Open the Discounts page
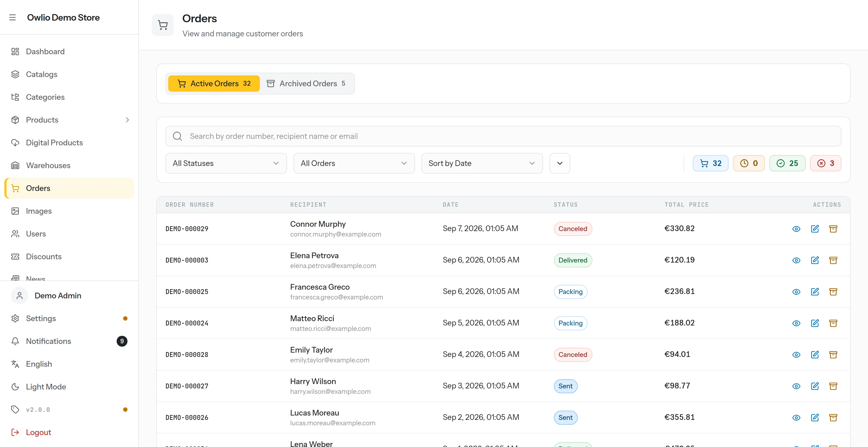 [x=69, y=256]
